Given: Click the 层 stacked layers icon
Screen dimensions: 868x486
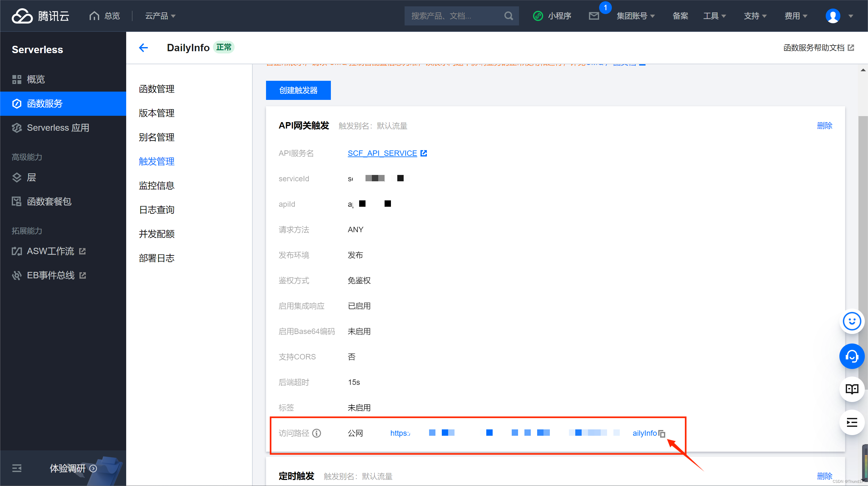Looking at the screenshot, I should [x=17, y=177].
